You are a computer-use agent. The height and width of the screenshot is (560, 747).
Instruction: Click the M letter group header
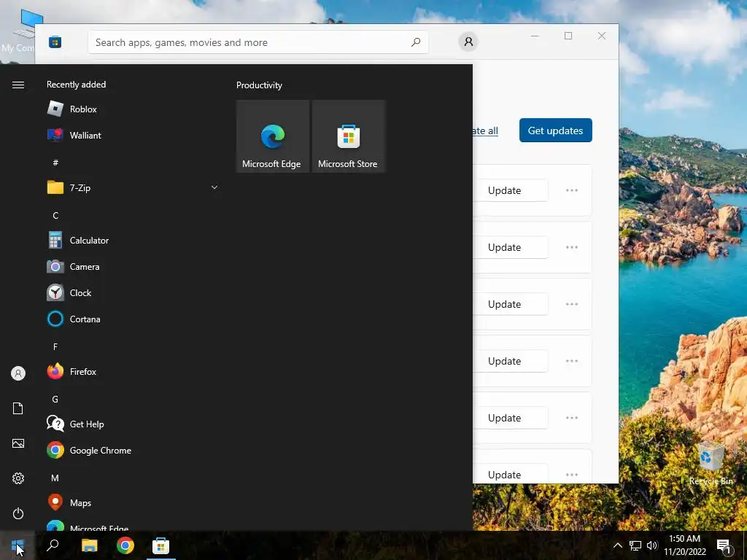click(x=55, y=478)
